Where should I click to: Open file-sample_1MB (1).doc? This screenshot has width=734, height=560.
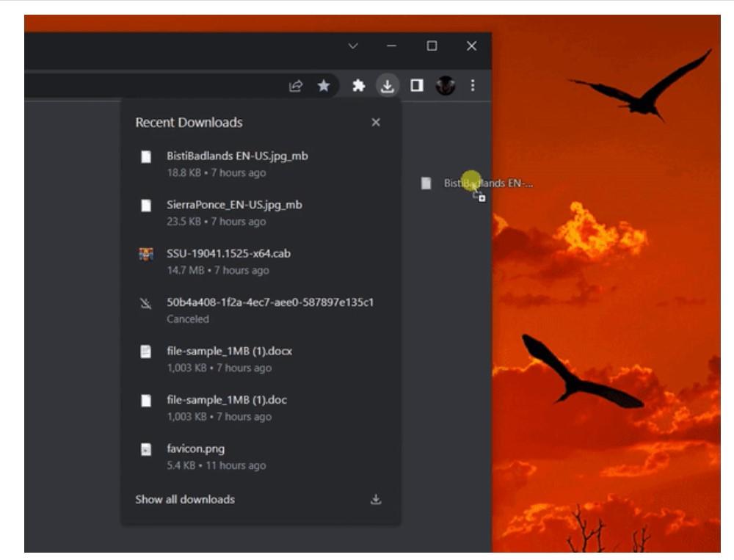[x=226, y=400]
